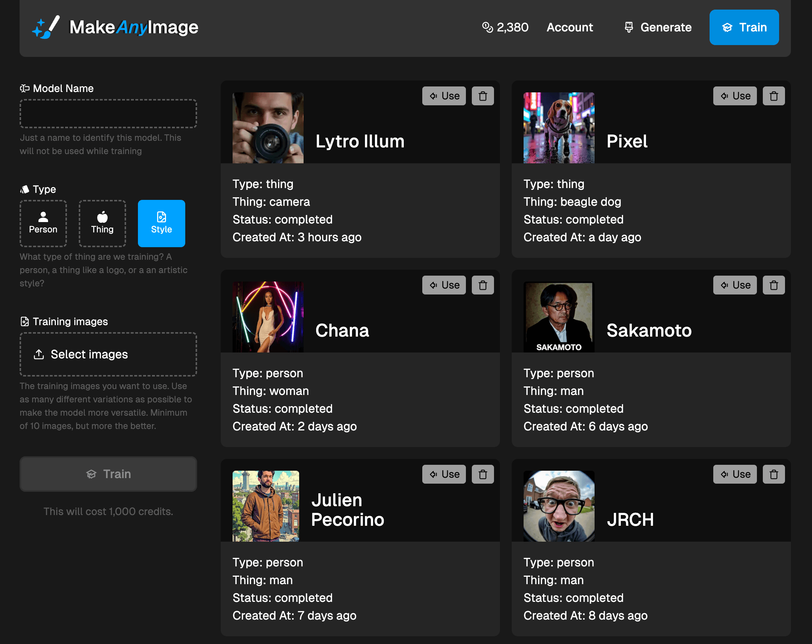The height and width of the screenshot is (644, 812).
Task: Open the Sakamoto portrait thumbnail
Action: tap(559, 317)
